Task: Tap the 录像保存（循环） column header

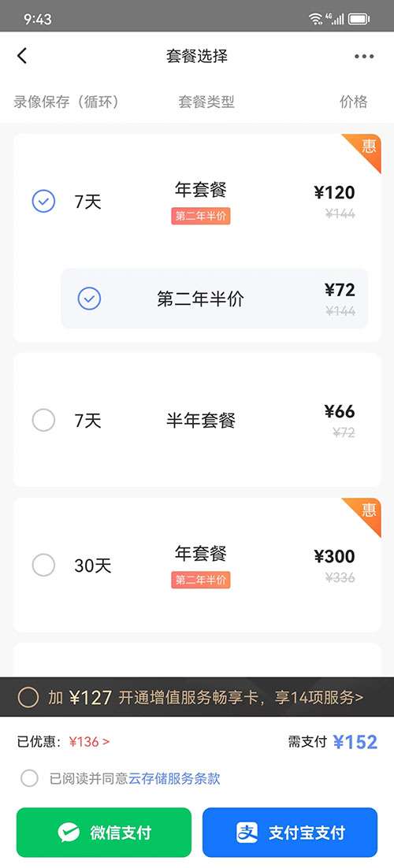Action: click(66, 102)
